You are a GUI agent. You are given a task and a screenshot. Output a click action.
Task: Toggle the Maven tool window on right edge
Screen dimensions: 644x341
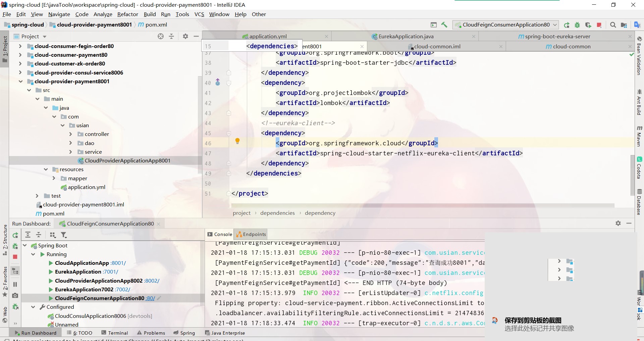tap(639, 136)
